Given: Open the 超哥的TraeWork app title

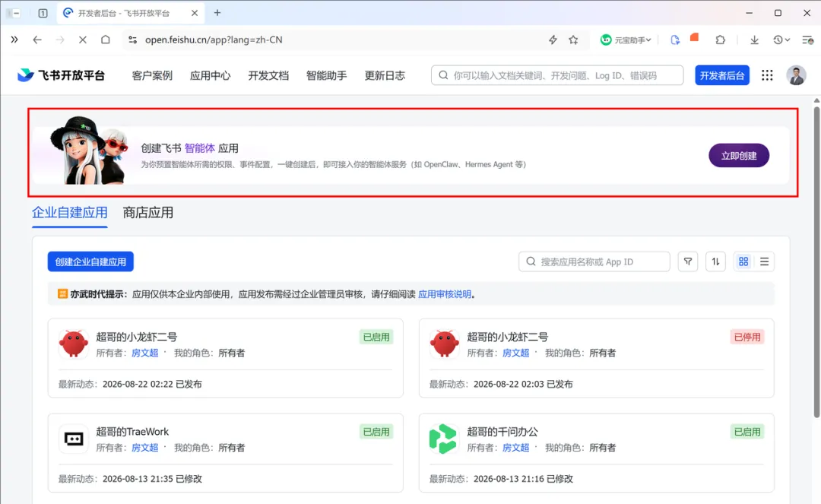Looking at the screenshot, I should 132,432.
